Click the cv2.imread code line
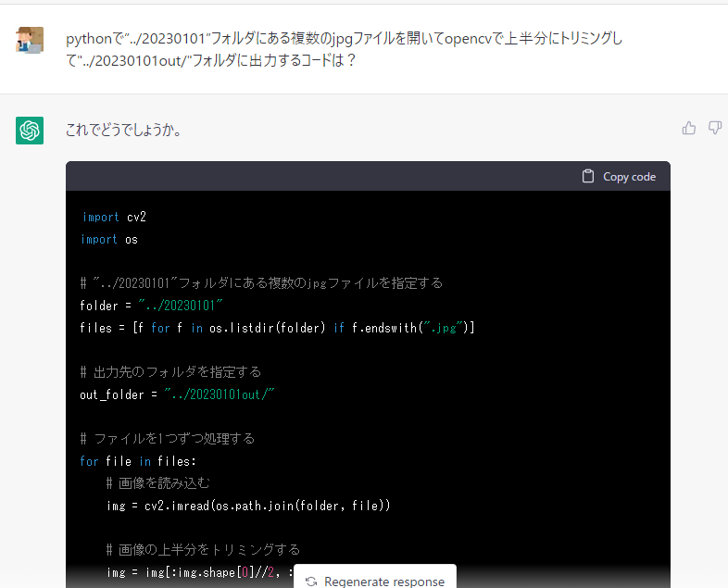Screen dimensions: 728x588 coord(248,506)
